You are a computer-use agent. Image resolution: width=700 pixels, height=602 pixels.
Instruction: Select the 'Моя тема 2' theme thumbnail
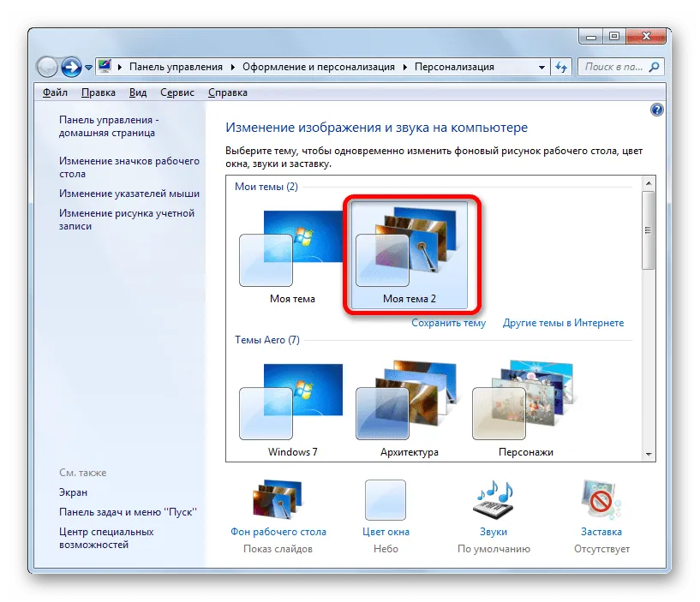tap(410, 255)
